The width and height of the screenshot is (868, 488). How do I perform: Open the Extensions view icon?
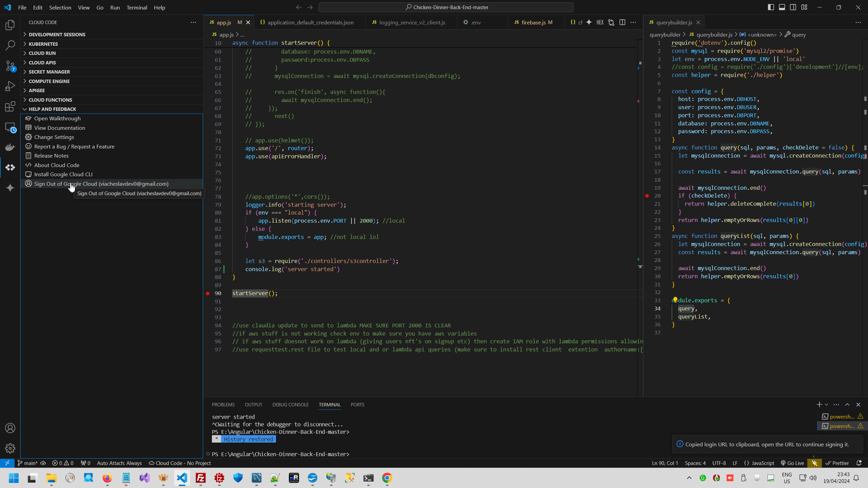point(10,106)
